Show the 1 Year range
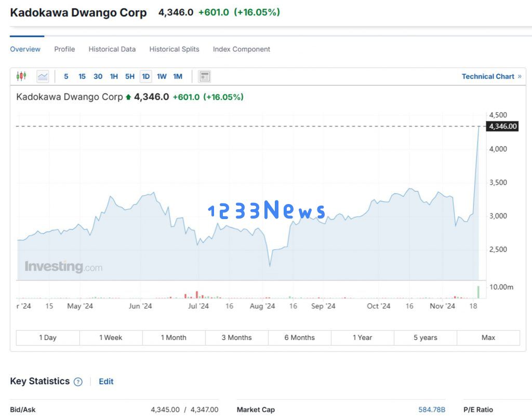The height and width of the screenshot is (420, 532). (x=362, y=337)
